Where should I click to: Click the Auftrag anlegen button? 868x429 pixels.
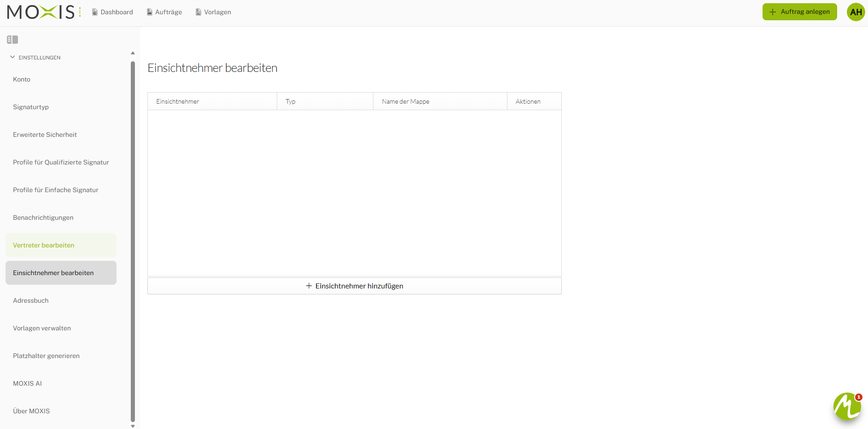pos(799,12)
